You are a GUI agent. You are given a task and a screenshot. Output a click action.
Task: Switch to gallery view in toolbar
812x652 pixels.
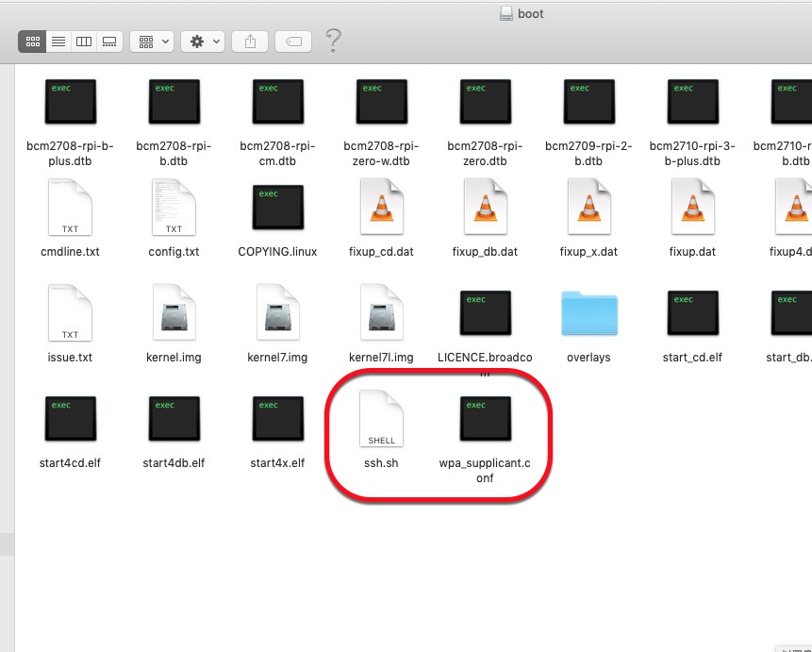point(109,42)
